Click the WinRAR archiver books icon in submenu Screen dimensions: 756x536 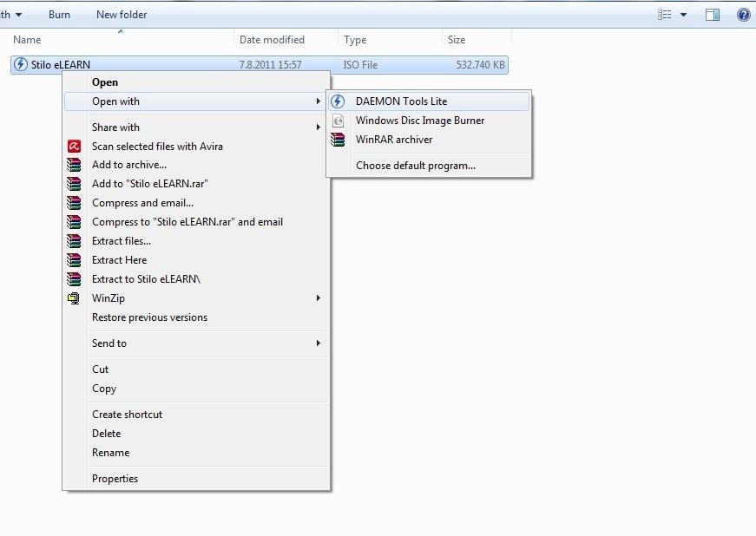(338, 140)
